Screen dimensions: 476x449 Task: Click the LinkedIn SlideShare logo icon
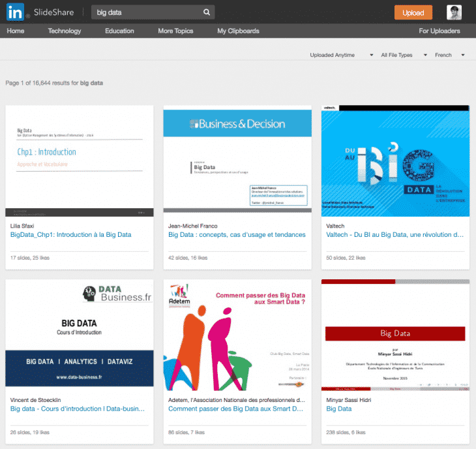[16, 12]
